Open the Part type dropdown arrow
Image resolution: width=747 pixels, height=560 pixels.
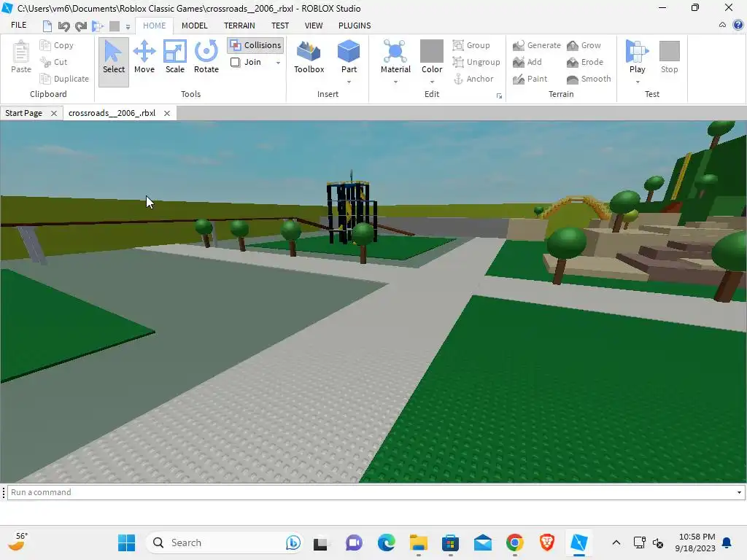(349, 82)
